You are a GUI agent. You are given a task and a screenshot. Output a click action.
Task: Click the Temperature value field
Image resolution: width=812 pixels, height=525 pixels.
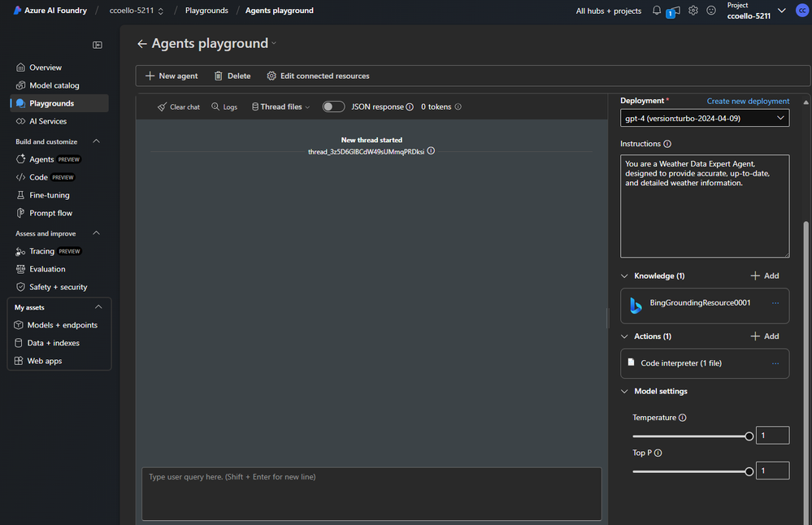pos(773,436)
